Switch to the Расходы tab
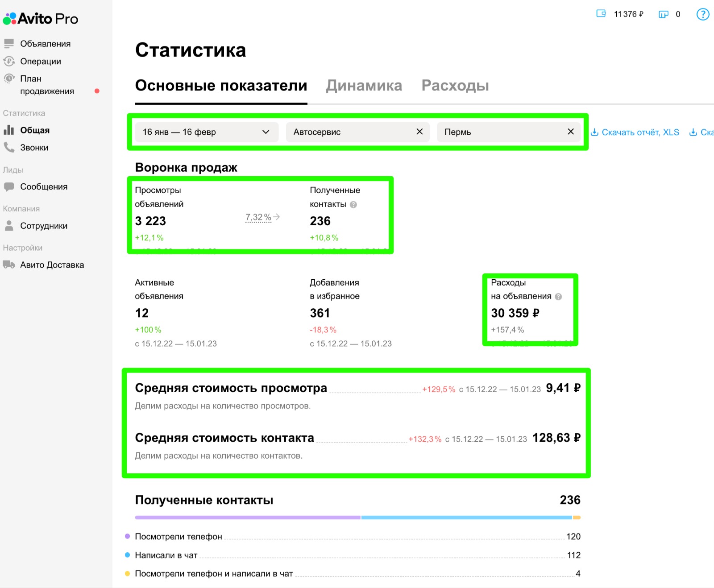Viewport: 714px width, 588px height. tap(455, 85)
